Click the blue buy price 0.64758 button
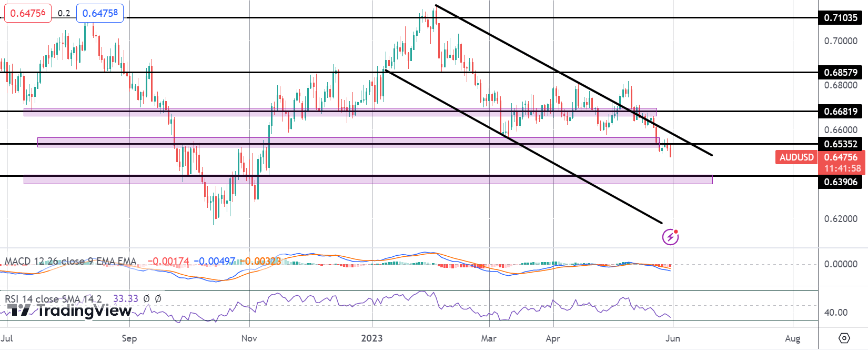Screen dimensions: 868x351 [100, 13]
